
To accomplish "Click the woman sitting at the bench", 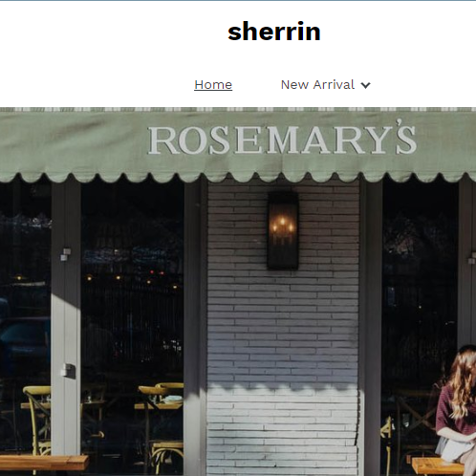I will point(458,408).
